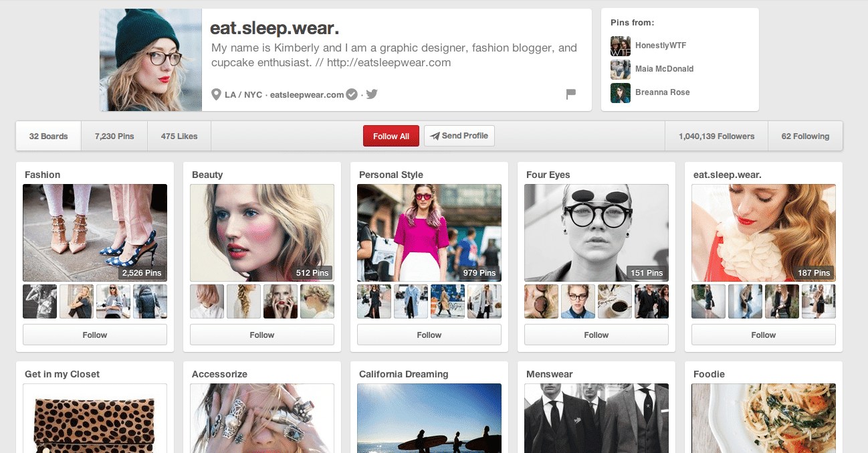
Task: View the 1,040,139 Followers list
Action: pos(716,136)
